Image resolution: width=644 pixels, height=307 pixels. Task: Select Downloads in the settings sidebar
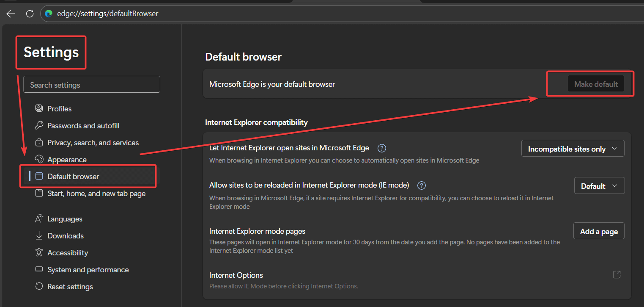coord(66,236)
